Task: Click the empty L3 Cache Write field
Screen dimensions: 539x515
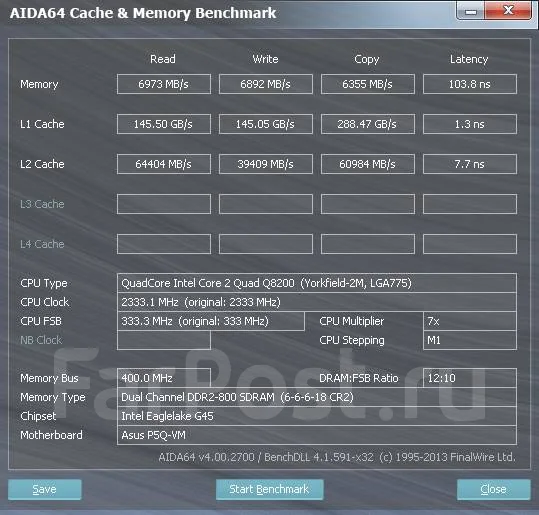Action: (x=266, y=204)
